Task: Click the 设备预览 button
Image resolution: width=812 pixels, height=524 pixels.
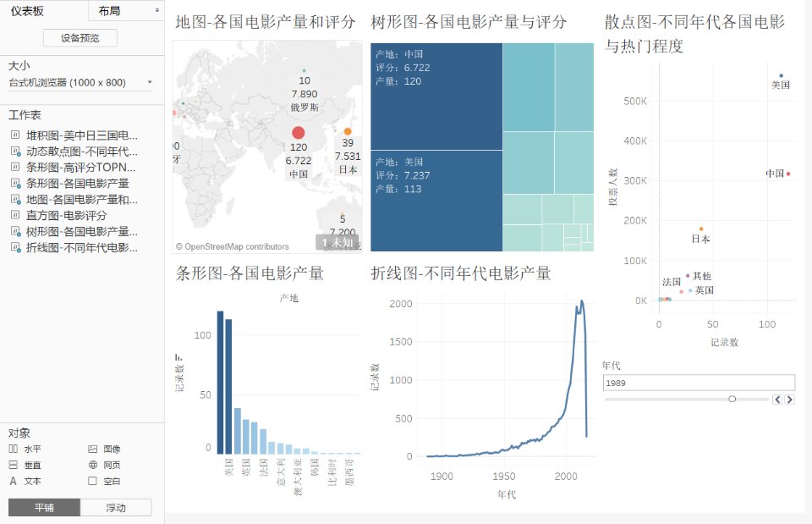Action: [x=80, y=38]
